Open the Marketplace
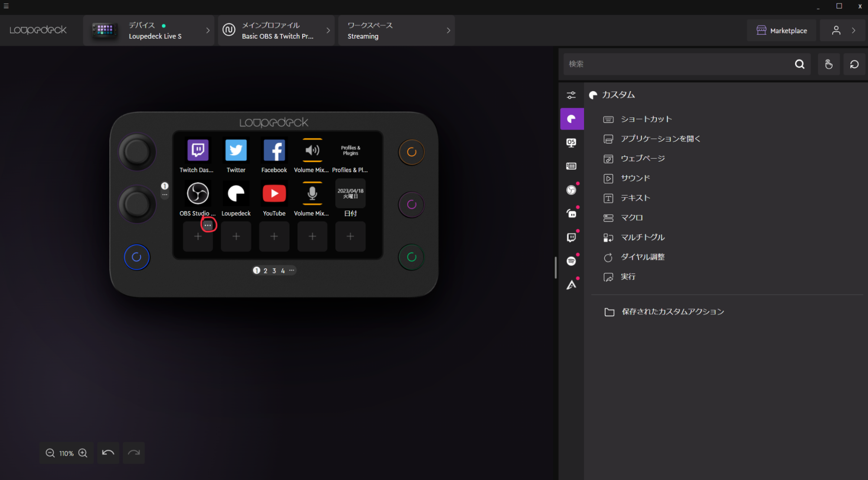The width and height of the screenshot is (868, 480). (782, 30)
